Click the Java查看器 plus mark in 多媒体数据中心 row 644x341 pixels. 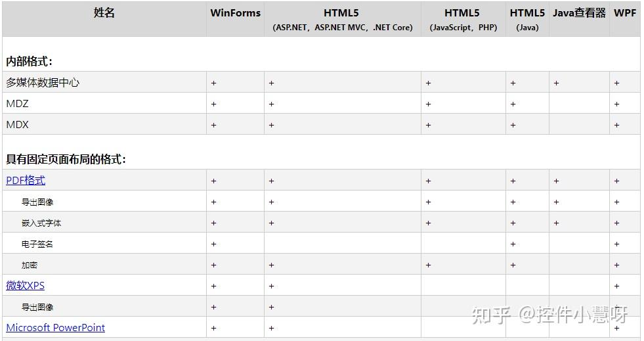click(x=556, y=83)
